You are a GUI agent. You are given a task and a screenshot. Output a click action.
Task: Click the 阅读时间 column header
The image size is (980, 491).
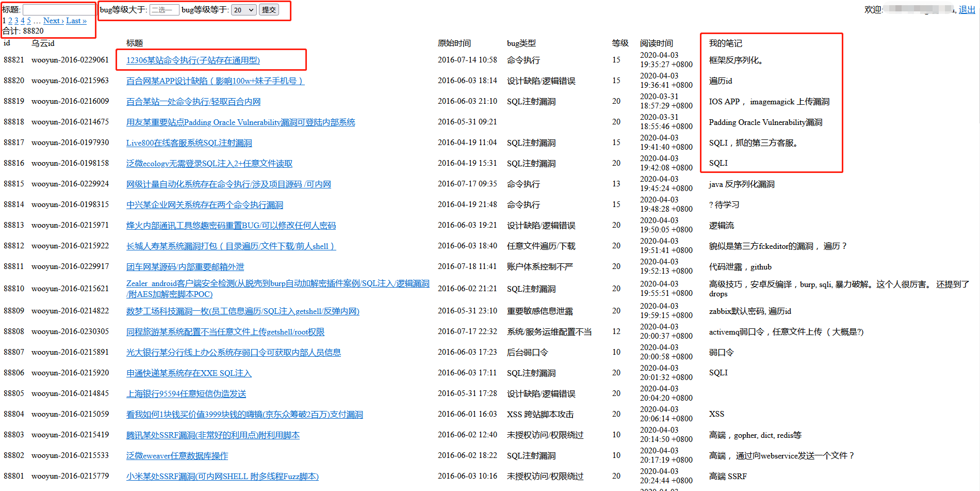click(657, 43)
